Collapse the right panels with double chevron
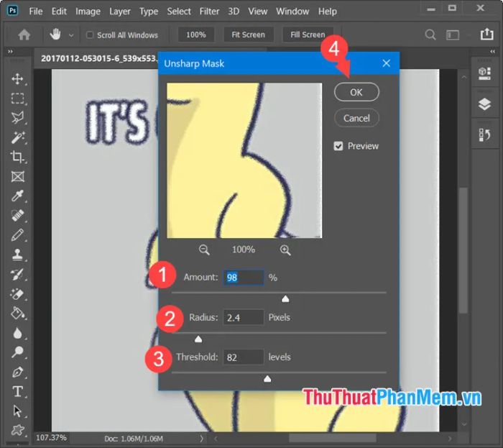The height and width of the screenshot is (448, 503). coord(492,51)
